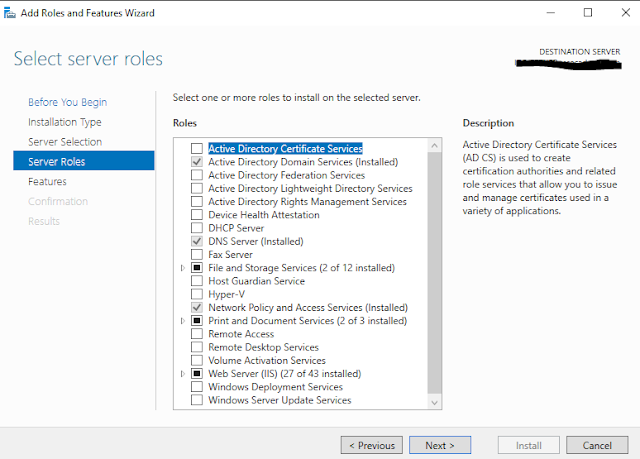The image size is (640, 459).
Task: Select Active Directory Domain Services (Installed) row
Action: pyautogui.click(x=303, y=162)
